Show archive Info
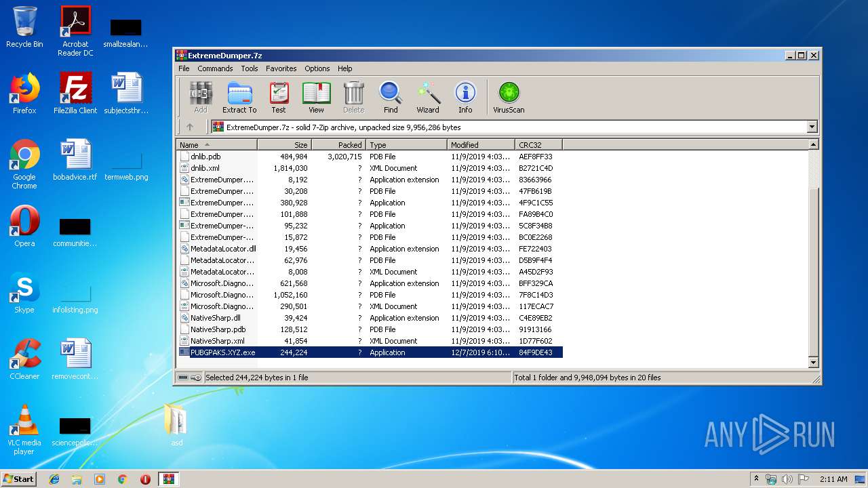 tap(465, 98)
